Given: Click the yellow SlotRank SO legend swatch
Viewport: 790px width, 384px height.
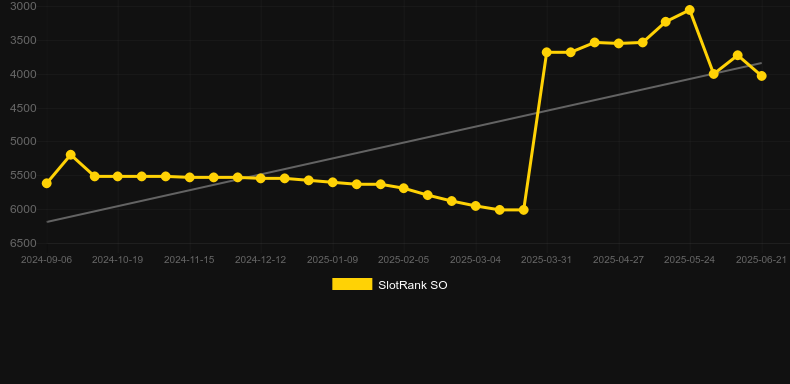Looking at the screenshot, I should (x=352, y=284).
